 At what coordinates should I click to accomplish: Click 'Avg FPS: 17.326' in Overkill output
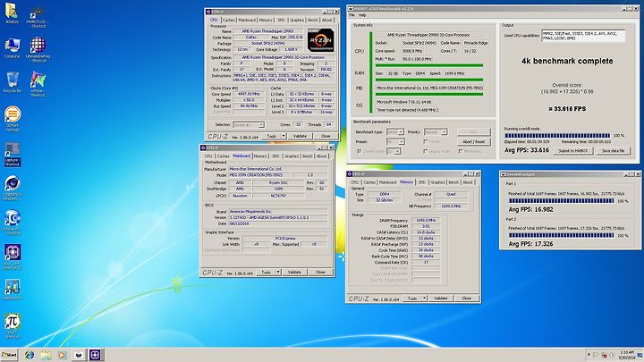pos(530,244)
